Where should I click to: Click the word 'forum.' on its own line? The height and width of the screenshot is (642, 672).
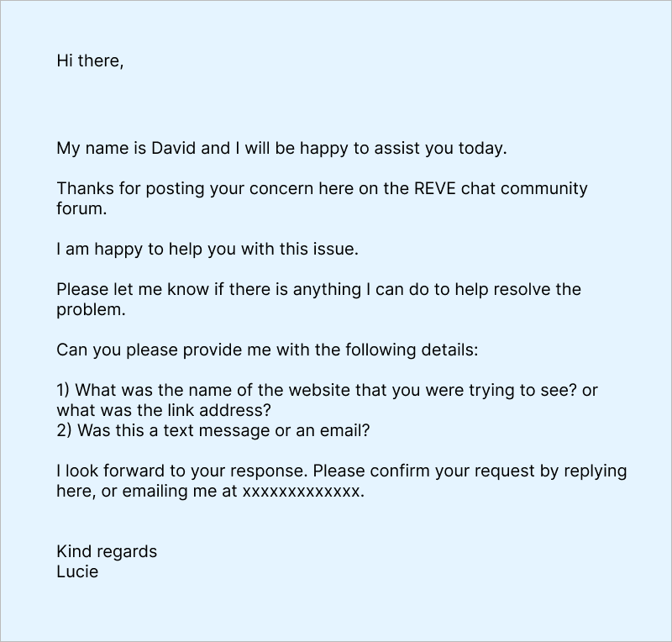pyautogui.click(x=81, y=209)
